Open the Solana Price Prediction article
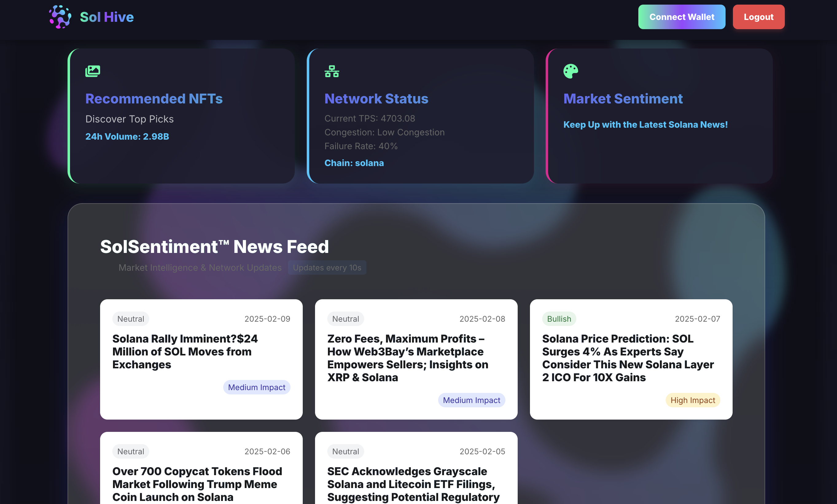Image resolution: width=837 pixels, height=504 pixels. pyautogui.click(x=627, y=358)
